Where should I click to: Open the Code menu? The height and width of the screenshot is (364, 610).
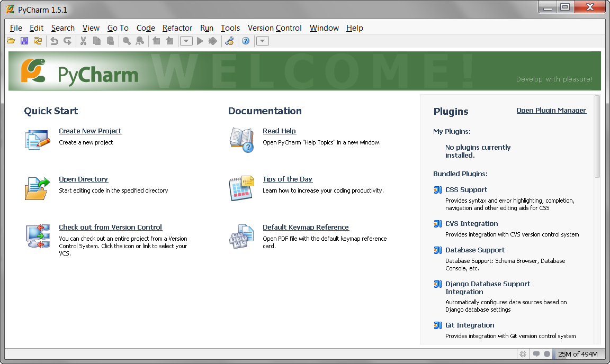point(146,28)
